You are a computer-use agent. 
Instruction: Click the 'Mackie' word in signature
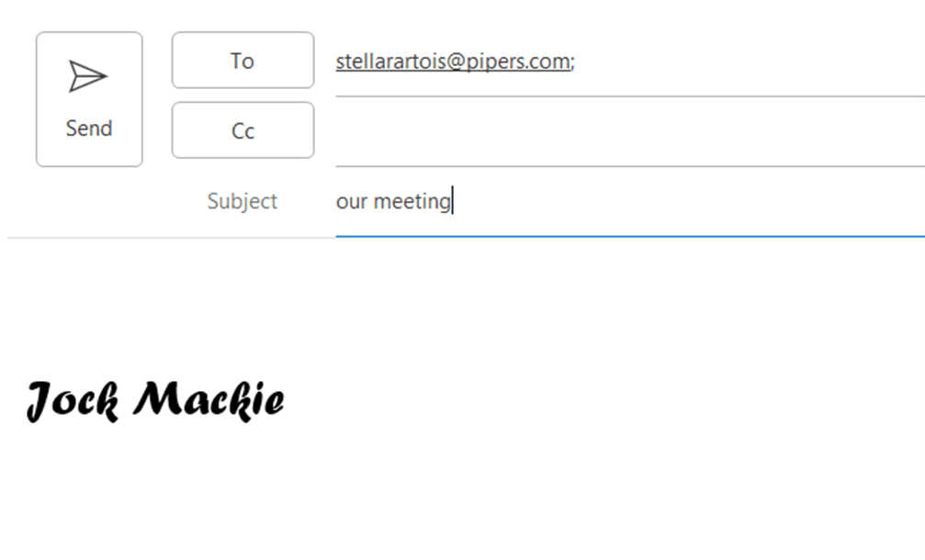(x=209, y=400)
